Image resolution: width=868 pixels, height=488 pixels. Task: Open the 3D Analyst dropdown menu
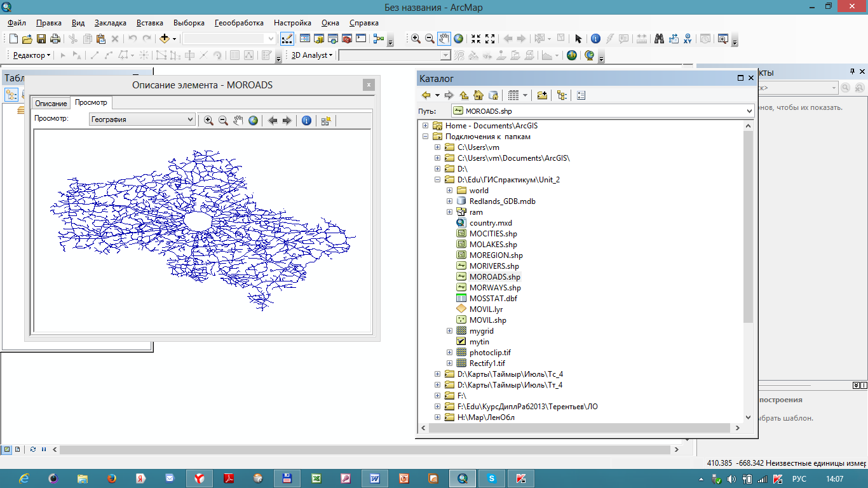(312, 55)
